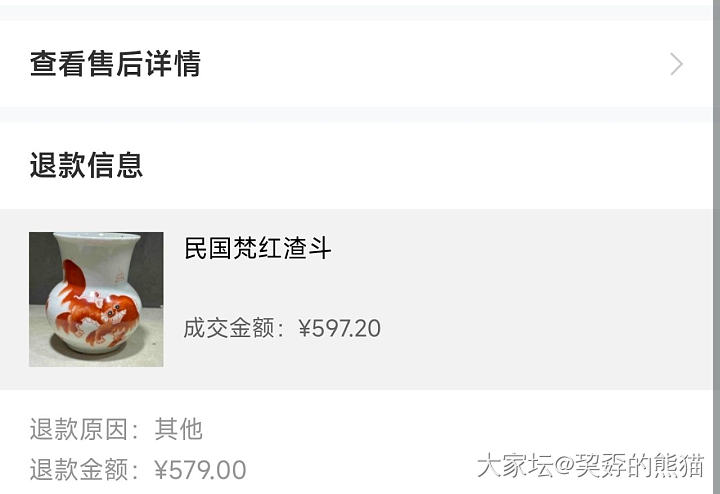The image size is (720, 494).
Task: Tap the ¥579.00 refund amount
Action: (x=200, y=470)
